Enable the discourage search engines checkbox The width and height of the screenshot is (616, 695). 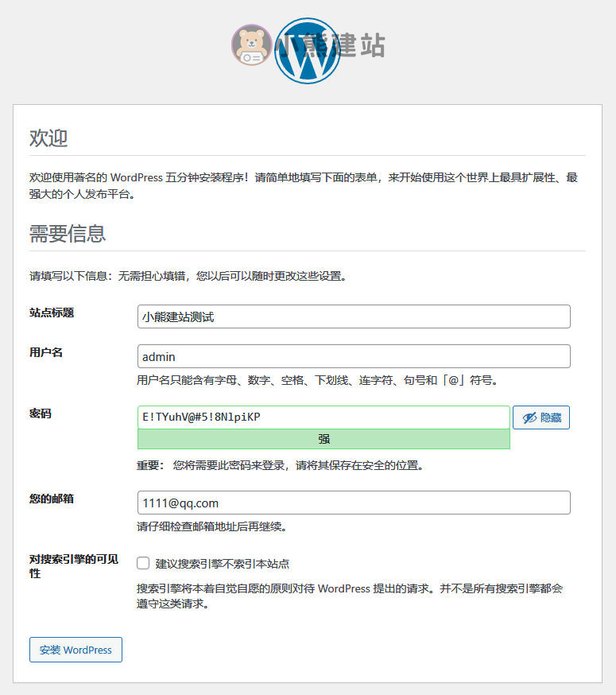(143, 563)
